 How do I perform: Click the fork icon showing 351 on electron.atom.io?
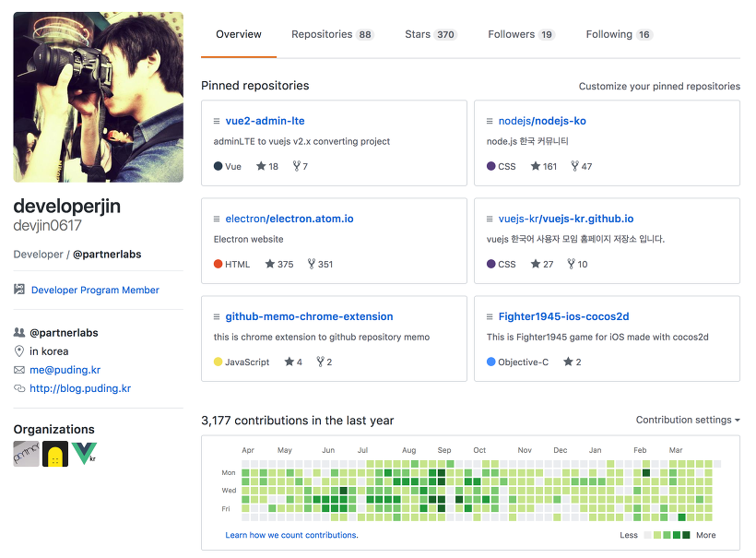coord(312,264)
